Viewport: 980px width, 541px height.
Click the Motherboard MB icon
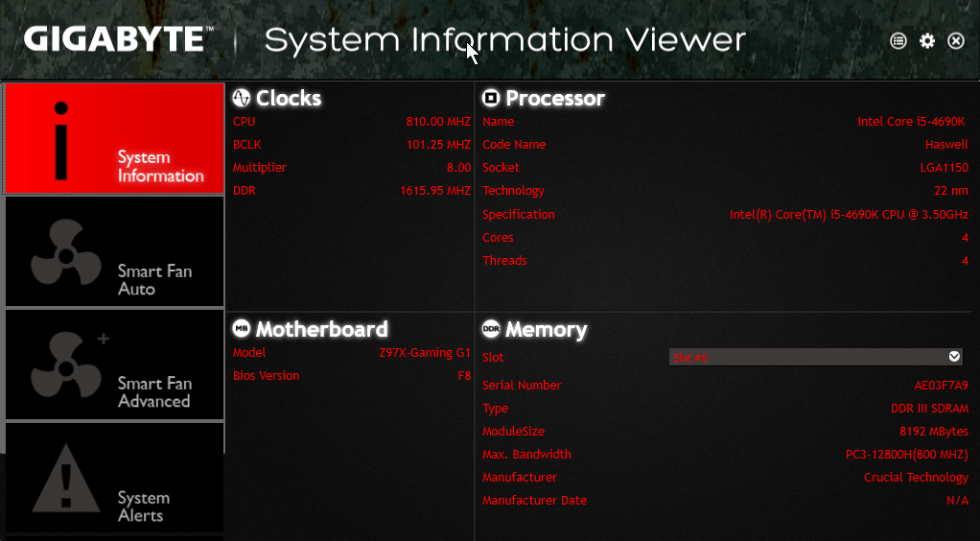point(242,328)
